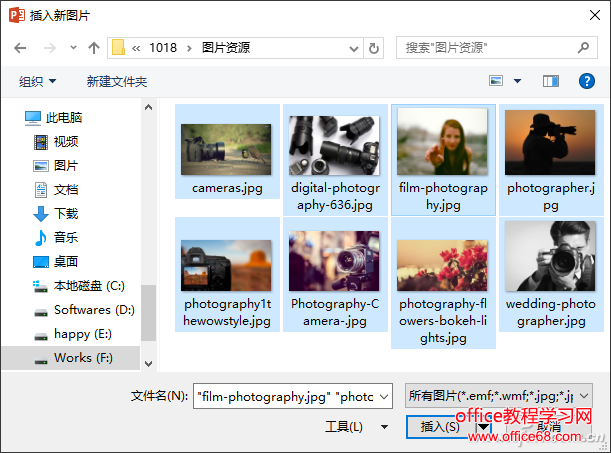Select 此电脑 in the navigation tree
Screen dimensions: 611x453
(x=53, y=118)
